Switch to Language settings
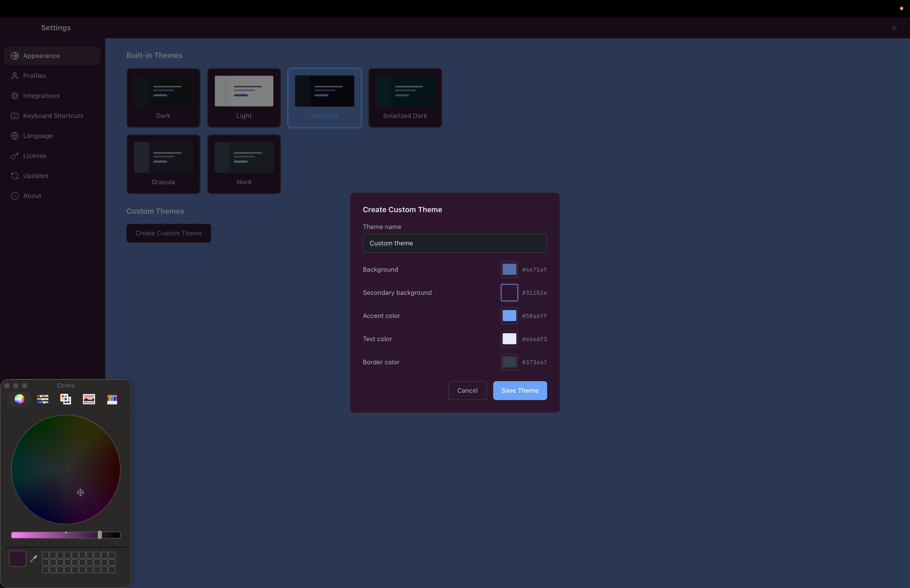Viewport: 910px width, 588px height. tap(52, 136)
